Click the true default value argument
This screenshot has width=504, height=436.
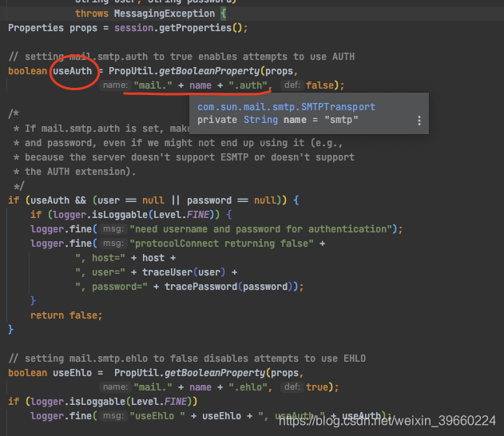pos(317,387)
